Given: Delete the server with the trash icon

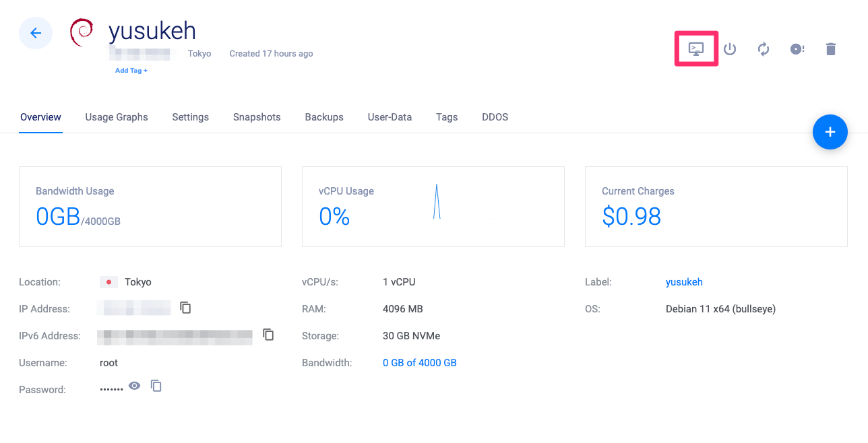Looking at the screenshot, I should point(831,49).
